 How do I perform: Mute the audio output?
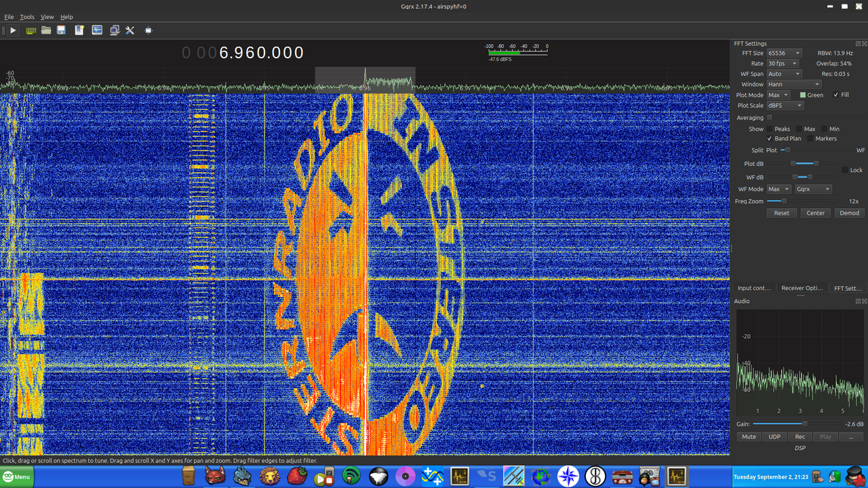tap(749, 436)
